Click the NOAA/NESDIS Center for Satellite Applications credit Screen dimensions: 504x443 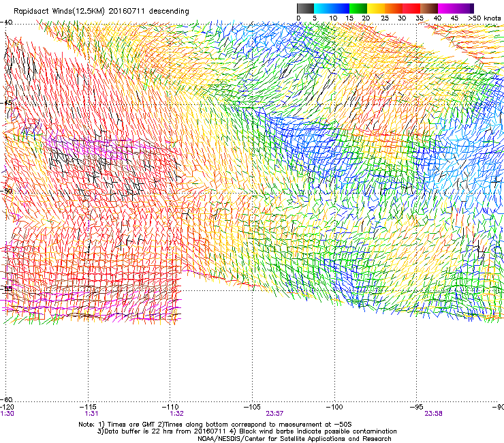click(294, 439)
